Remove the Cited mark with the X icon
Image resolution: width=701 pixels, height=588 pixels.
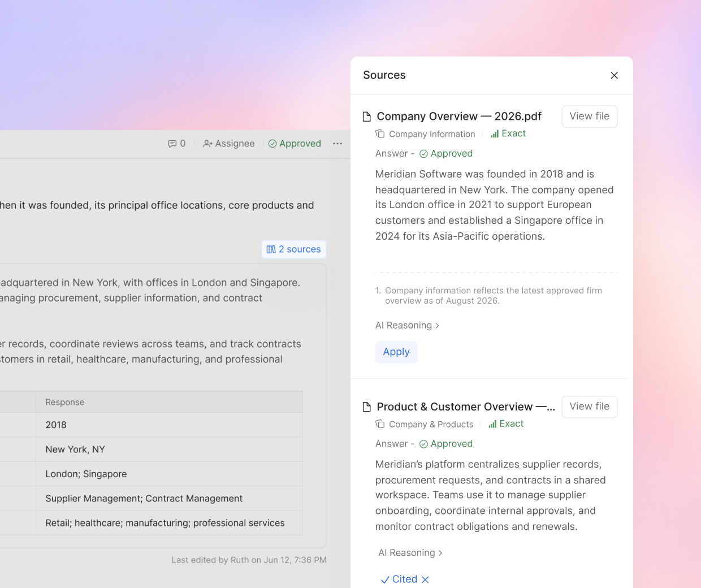425,580
